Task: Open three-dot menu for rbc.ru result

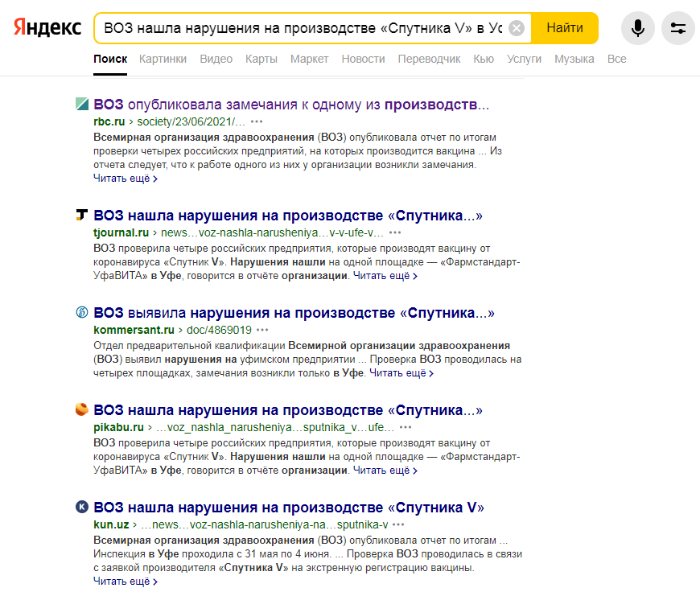Action: pos(257,121)
